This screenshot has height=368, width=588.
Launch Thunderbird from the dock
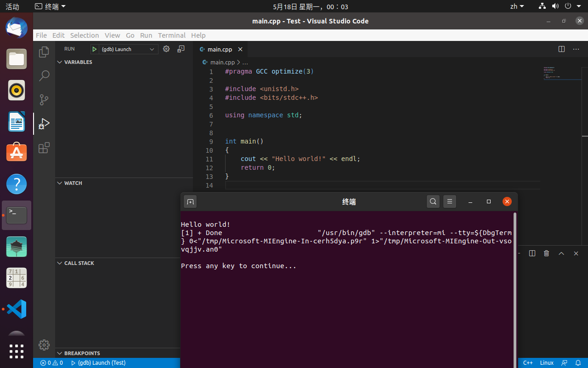[x=17, y=28]
